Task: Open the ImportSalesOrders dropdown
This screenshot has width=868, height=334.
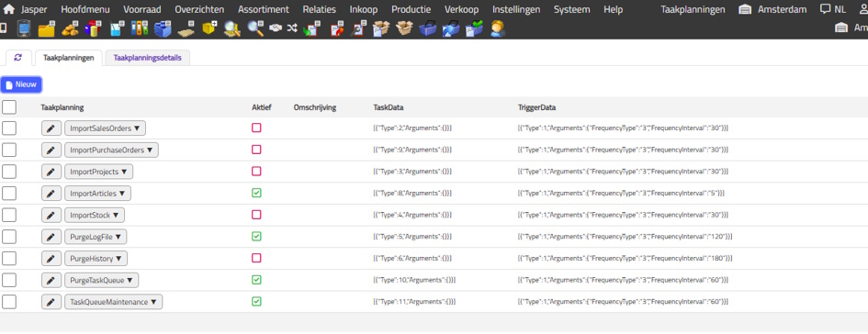Action: tap(105, 128)
